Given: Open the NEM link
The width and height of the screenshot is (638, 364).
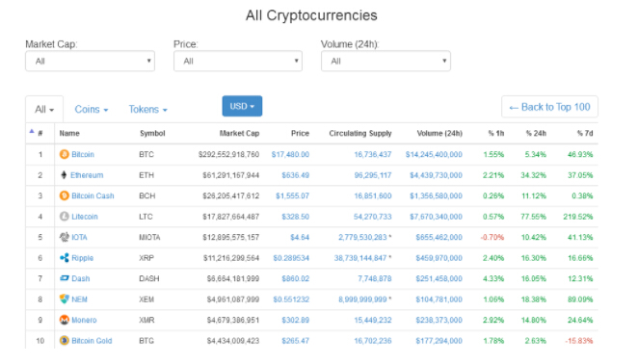Looking at the screenshot, I should tap(79, 299).
